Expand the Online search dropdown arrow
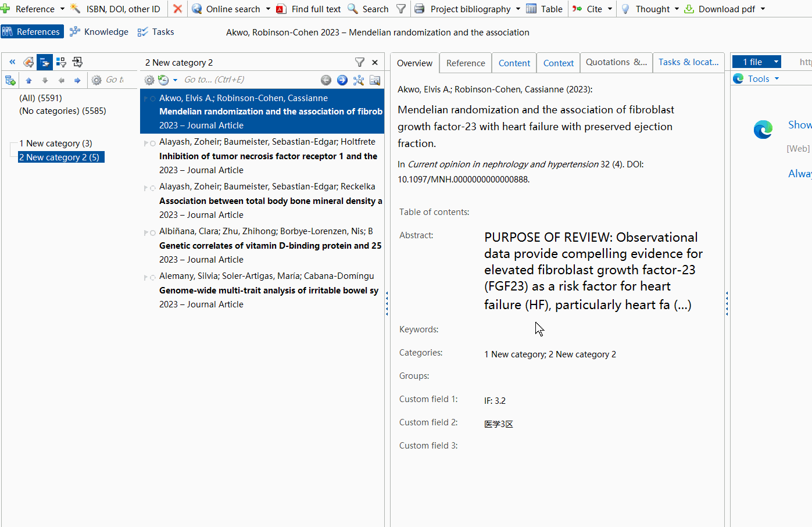 click(268, 9)
